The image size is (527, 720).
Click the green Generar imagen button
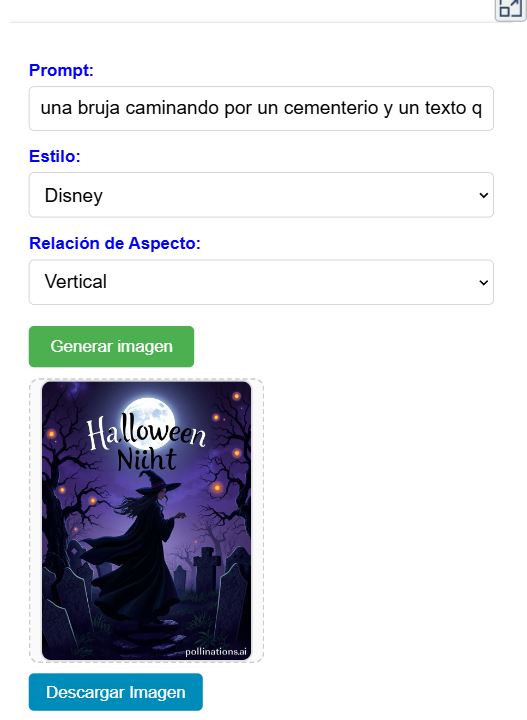coord(112,346)
